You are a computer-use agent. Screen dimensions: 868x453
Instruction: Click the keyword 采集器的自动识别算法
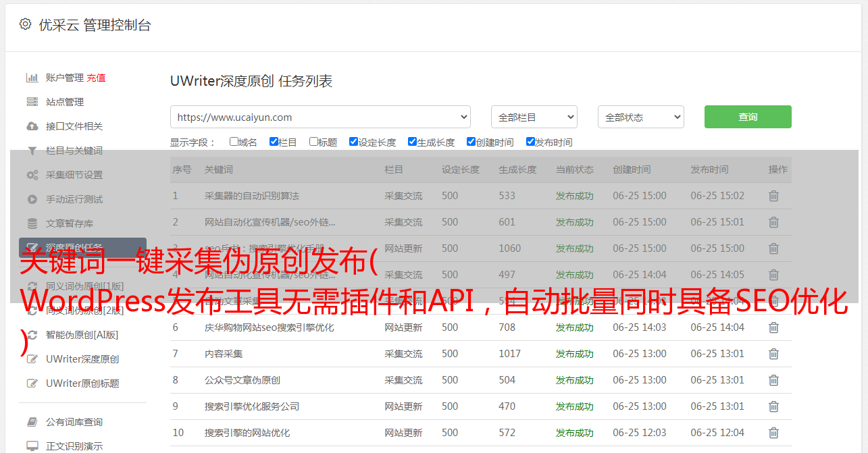click(x=252, y=196)
